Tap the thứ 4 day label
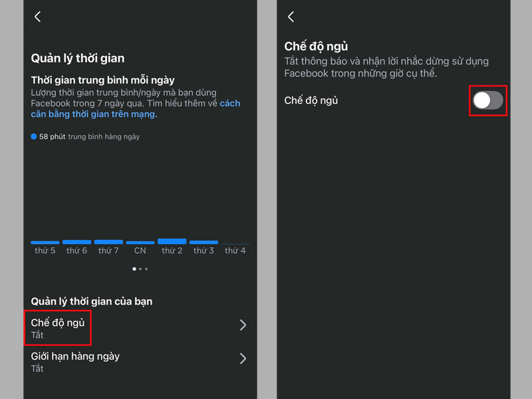The width and height of the screenshot is (532, 399). [x=235, y=251]
